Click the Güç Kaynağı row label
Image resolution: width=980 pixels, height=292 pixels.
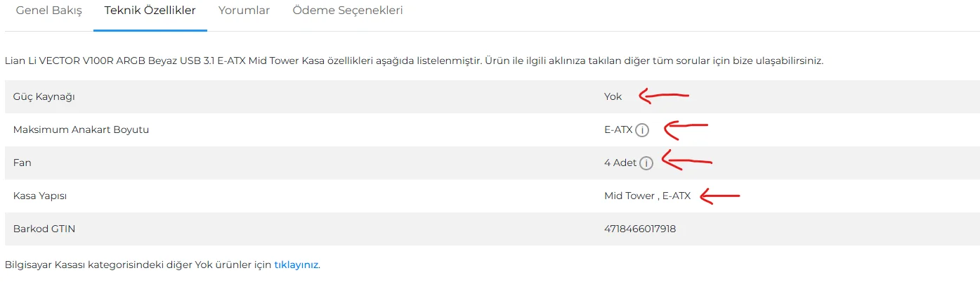pyautogui.click(x=44, y=97)
